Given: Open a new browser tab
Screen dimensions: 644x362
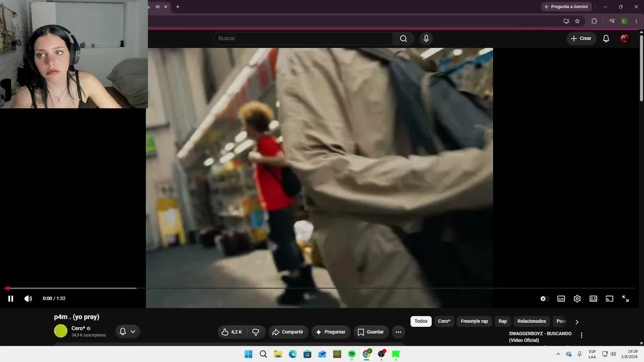Looking at the screenshot, I should 178,7.
